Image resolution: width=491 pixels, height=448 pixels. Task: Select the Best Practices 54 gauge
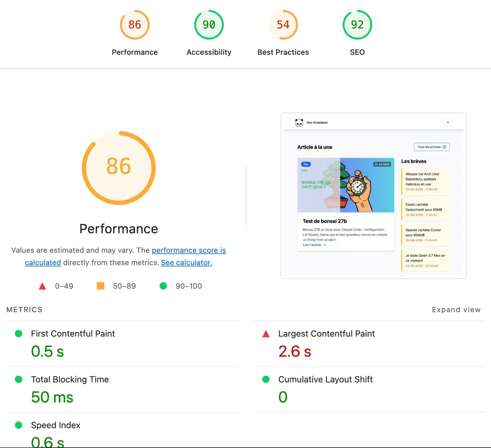pyautogui.click(x=283, y=25)
